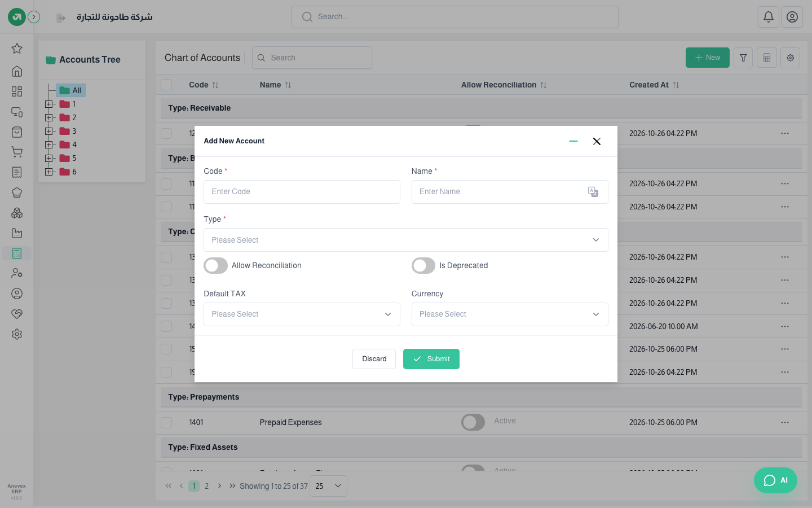Open the Currency dropdown

[510, 314]
